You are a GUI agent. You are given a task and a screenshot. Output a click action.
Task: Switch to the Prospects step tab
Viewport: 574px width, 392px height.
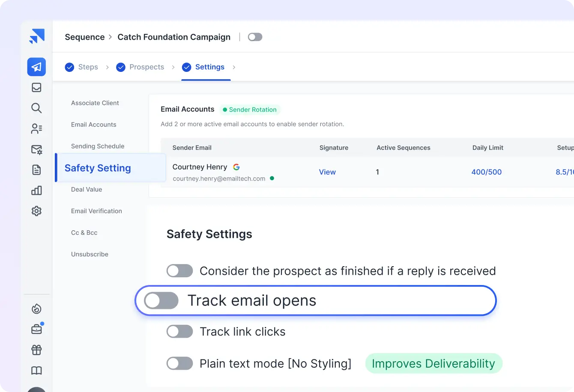(147, 67)
